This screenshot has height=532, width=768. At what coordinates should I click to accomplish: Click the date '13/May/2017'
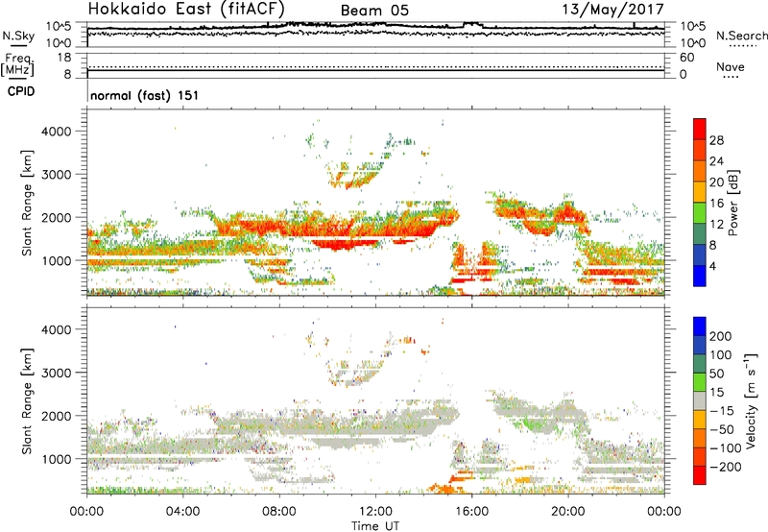[612, 9]
